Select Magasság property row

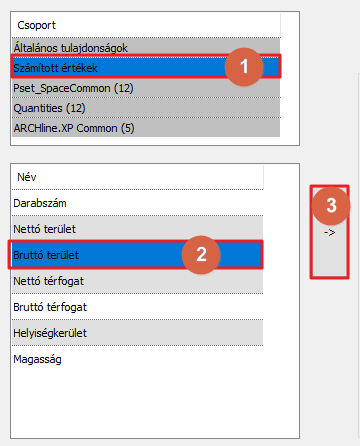[x=137, y=359]
